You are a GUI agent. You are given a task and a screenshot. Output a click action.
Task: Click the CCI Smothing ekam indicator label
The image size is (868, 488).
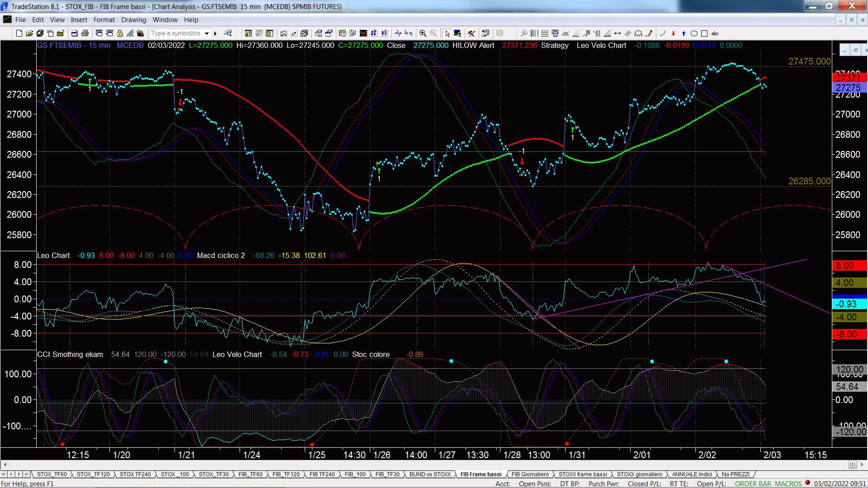point(70,355)
